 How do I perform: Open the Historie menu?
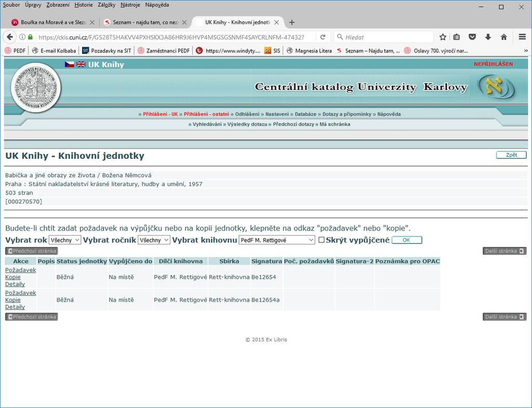click(x=84, y=5)
